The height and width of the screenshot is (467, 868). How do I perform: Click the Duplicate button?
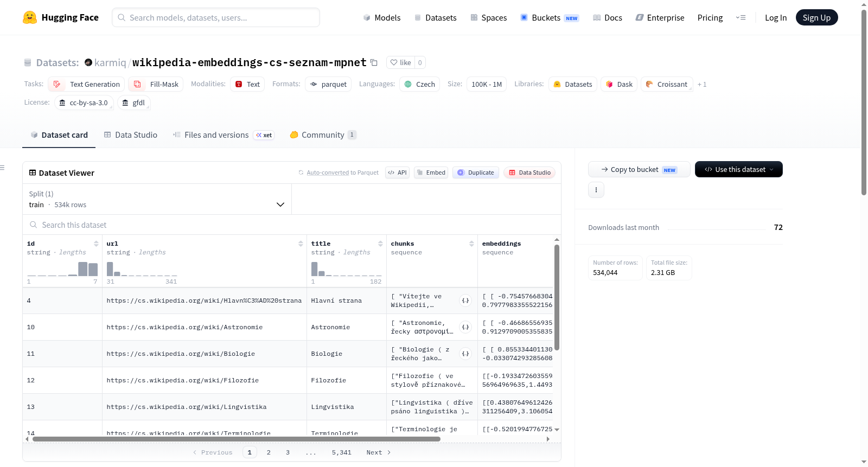coord(476,172)
